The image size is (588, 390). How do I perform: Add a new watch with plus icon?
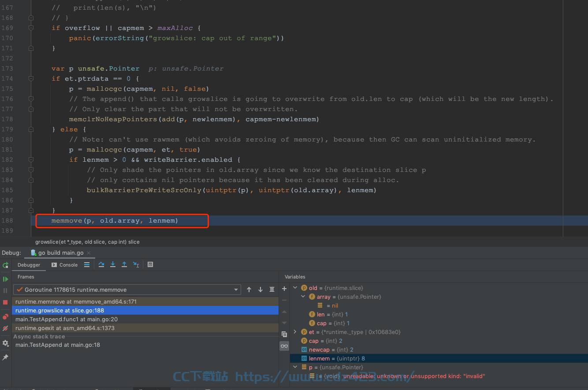tap(284, 289)
